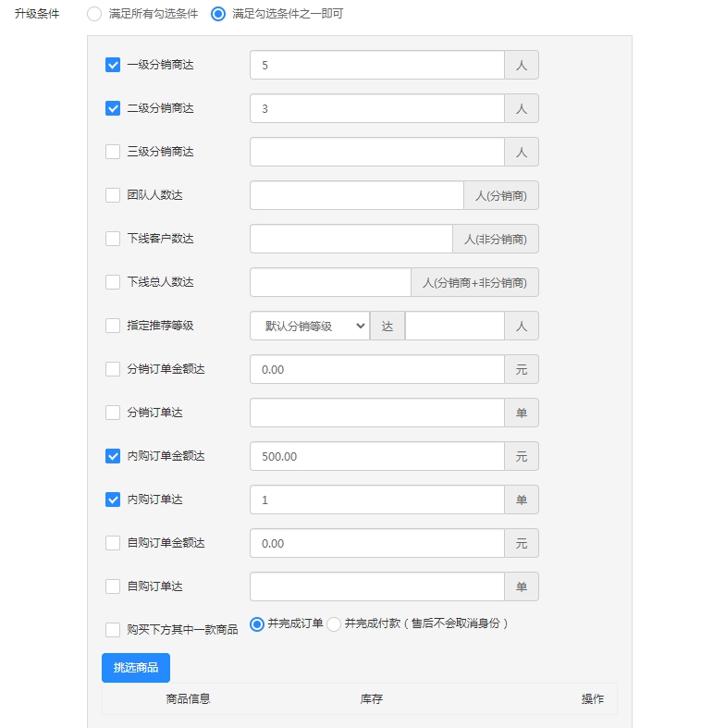Viewport: 701px width, 728px height.
Task: Tick the 下线客户数达 checkbox
Action: pyautogui.click(x=113, y=239)
